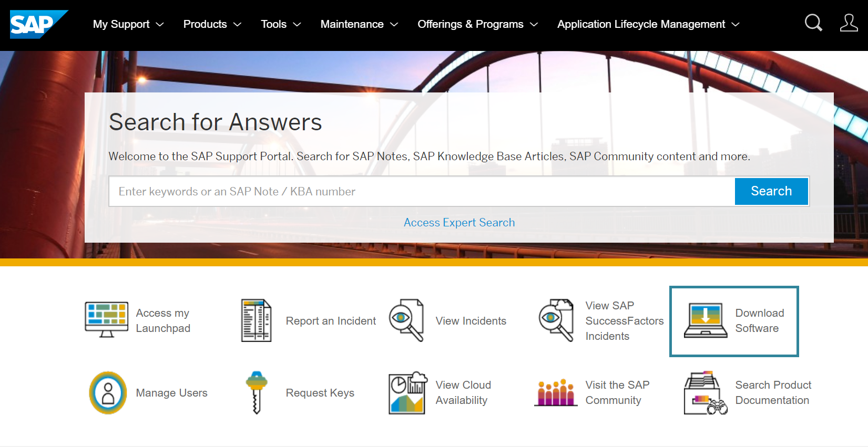Open the Access Expert Search link
Image resolution: width=868 pixels, height=447 pixels.
click(x=459, y=223)
